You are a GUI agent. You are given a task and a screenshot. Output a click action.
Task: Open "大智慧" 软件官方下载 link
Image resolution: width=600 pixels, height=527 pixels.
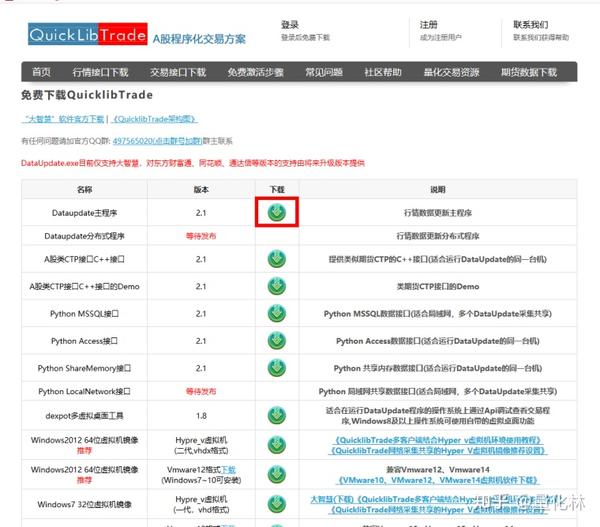coord(63,119)
